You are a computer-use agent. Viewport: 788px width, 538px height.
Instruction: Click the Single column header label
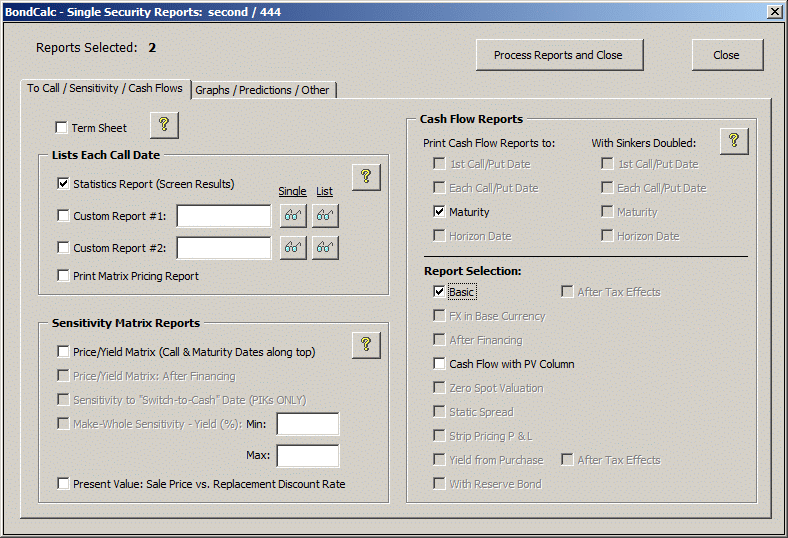pyautogui.click(x=292, y=191)
